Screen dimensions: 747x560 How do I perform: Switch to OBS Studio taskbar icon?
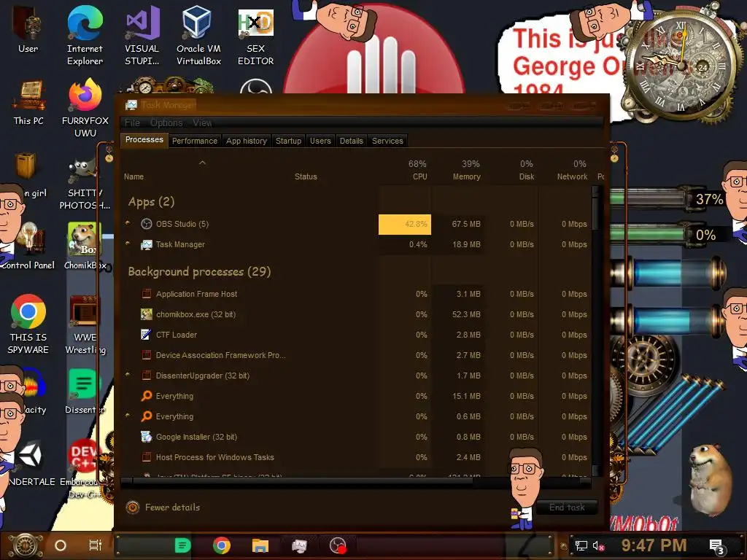click(x=338, y=545)
